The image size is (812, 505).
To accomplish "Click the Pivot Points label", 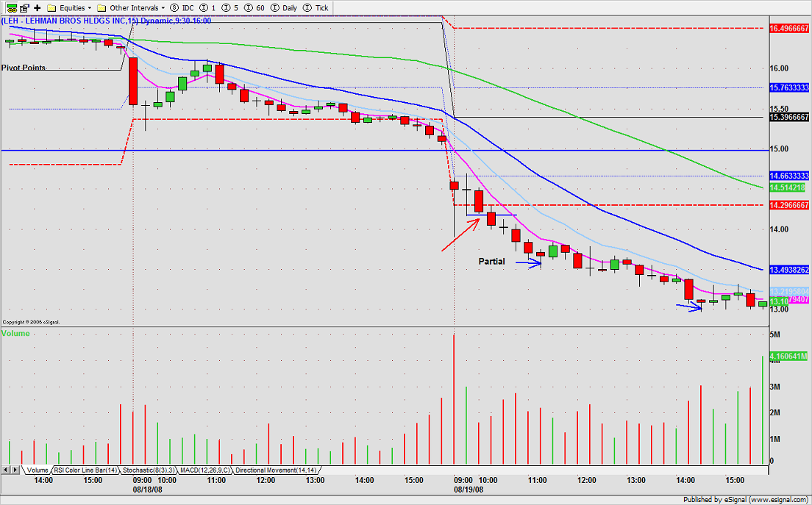I will click(24, 68).
